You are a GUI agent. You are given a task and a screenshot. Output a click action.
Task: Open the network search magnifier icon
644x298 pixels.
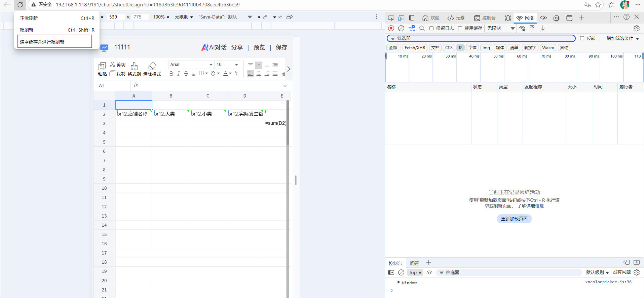pos(422,28)
